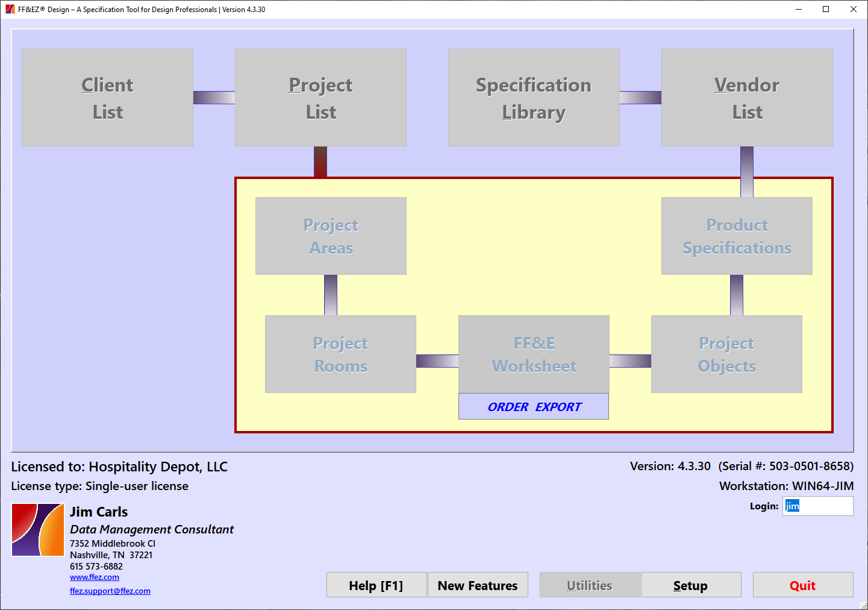Open the FF&E Worksheet
868x610 pixels.
[x=534, y=354]
